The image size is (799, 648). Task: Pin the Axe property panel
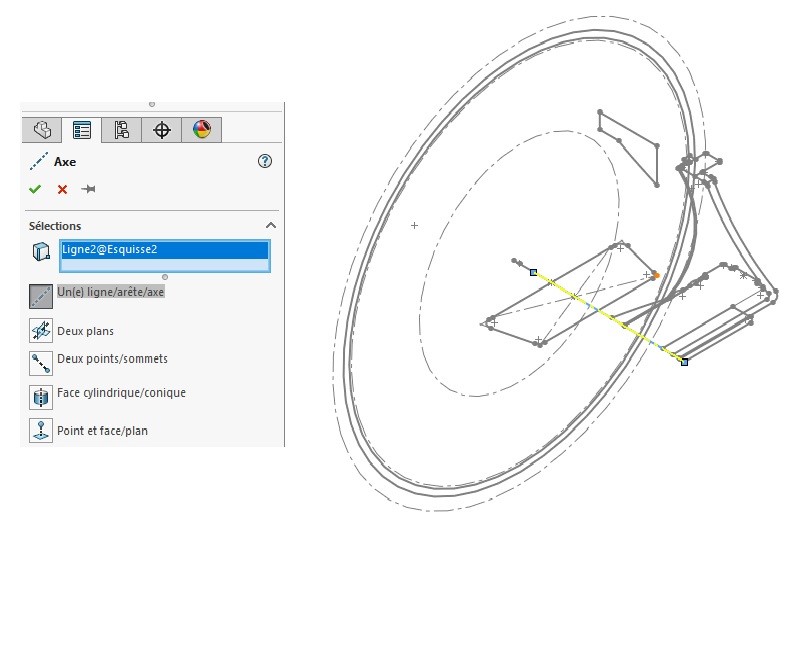(x=89, y=189)
